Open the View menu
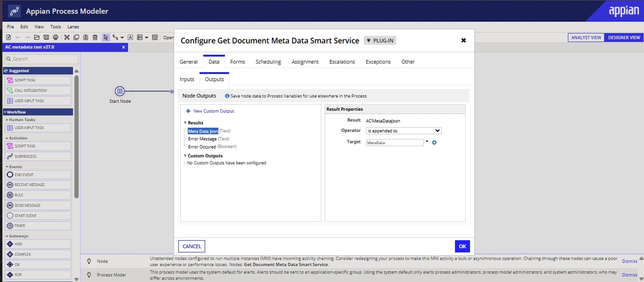The width and height of the screenshot is (644, 282). point(39,27)
